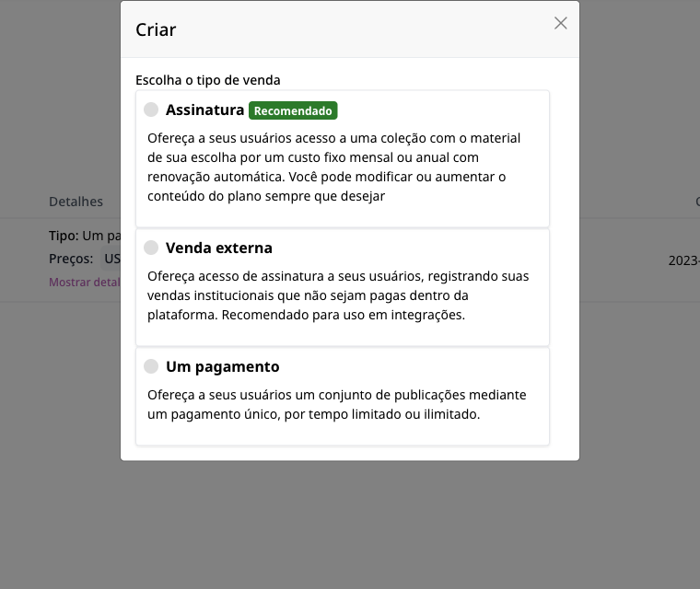
Task: Click the green Recomendado badge
Action: click(x=293, y=110)
